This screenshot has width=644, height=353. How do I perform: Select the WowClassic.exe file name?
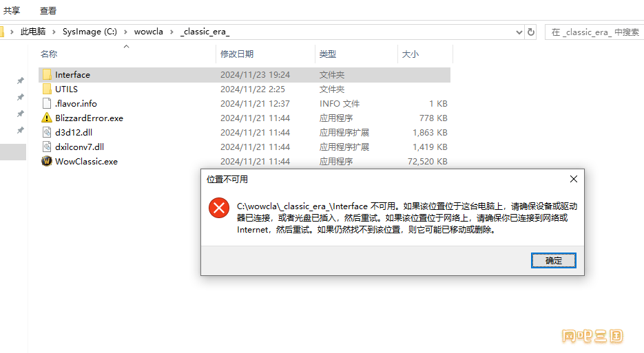86,161
